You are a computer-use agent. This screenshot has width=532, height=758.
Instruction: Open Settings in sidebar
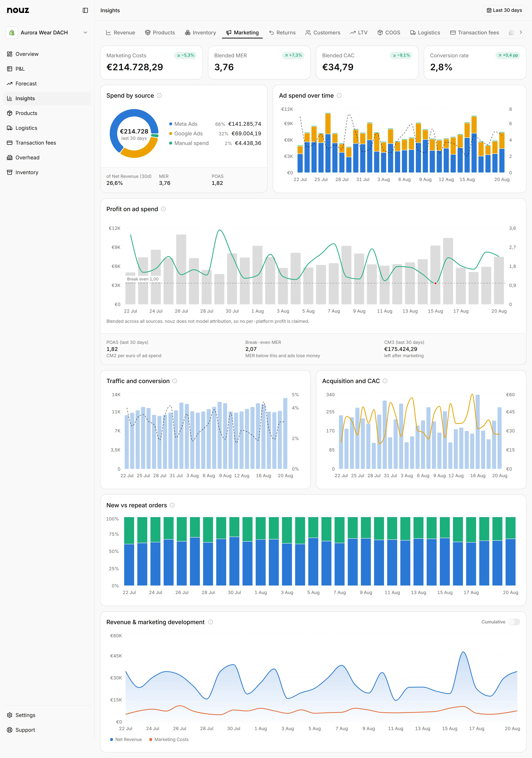47,715
